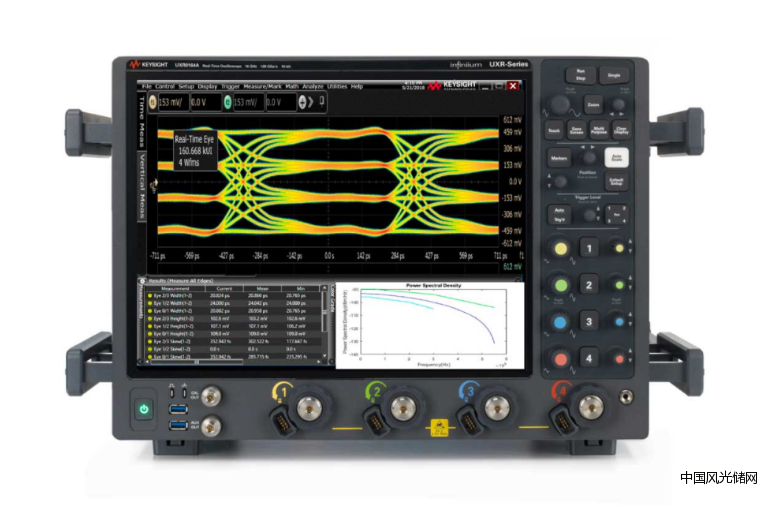
Task: Select the Eye 2/3 Width(1-2) row
Action: [234, 296]
